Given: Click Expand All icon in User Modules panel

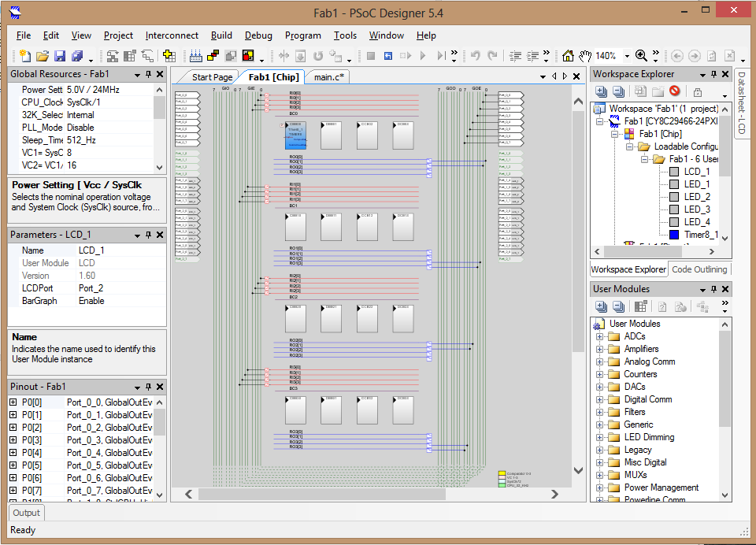Looking at the screenshot, I should 601,306.
